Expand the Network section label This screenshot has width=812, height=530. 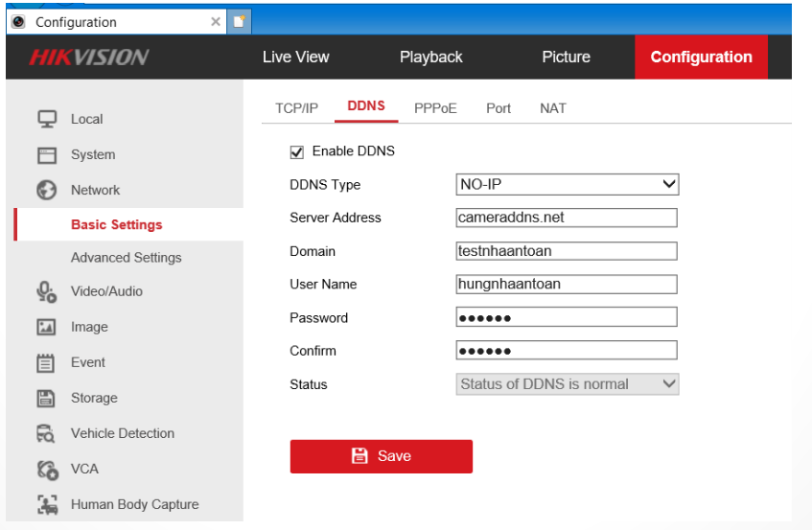(x=95, y=190)
